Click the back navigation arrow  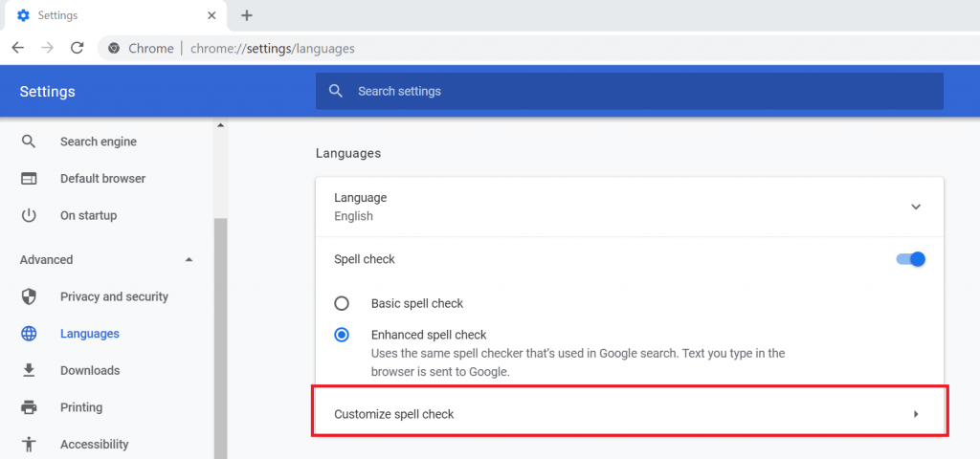[x=18, y=48]
